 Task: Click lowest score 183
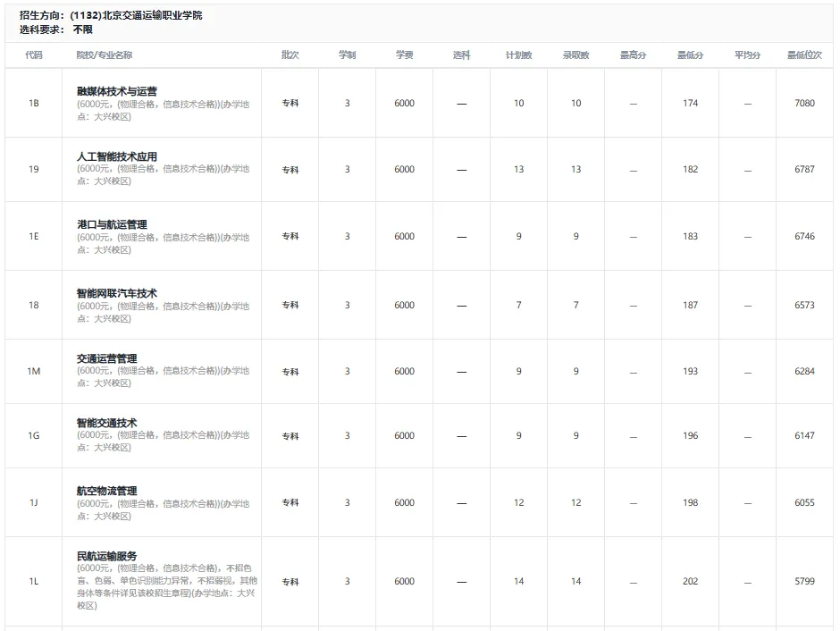pos(690,236)
